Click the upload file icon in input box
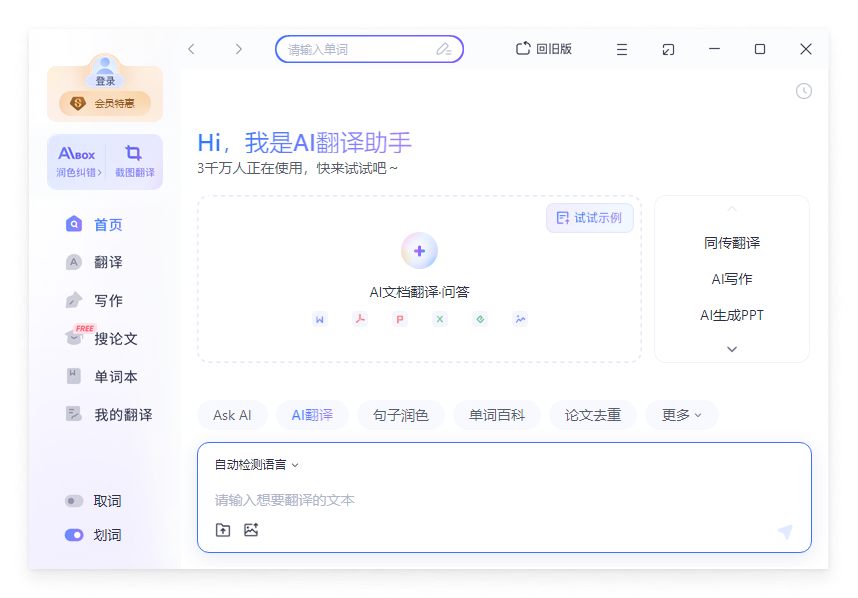858x598 pixels. point(223,530)
